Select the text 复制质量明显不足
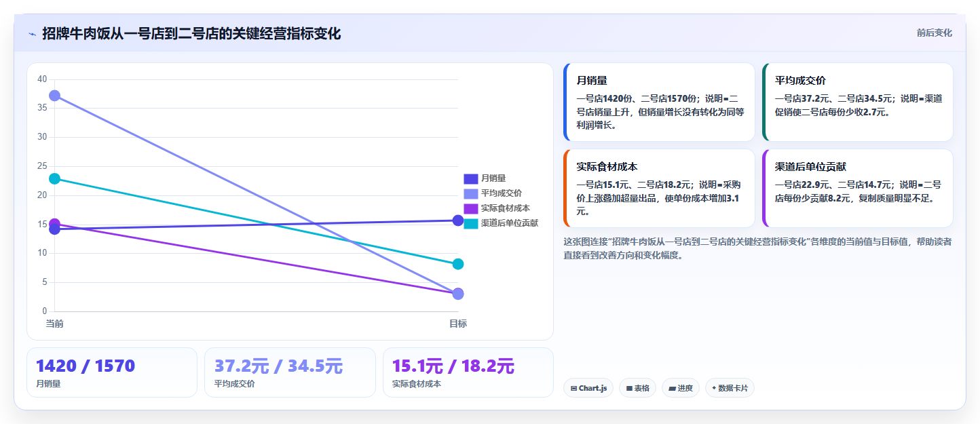This screenshot has width=980, height=424. point(894,198)
